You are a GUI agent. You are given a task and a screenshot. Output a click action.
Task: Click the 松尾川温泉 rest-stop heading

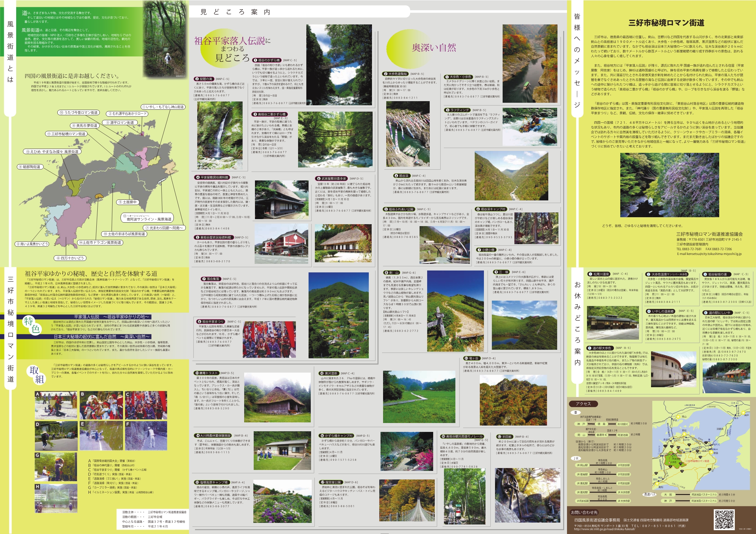tap(599, 274)
